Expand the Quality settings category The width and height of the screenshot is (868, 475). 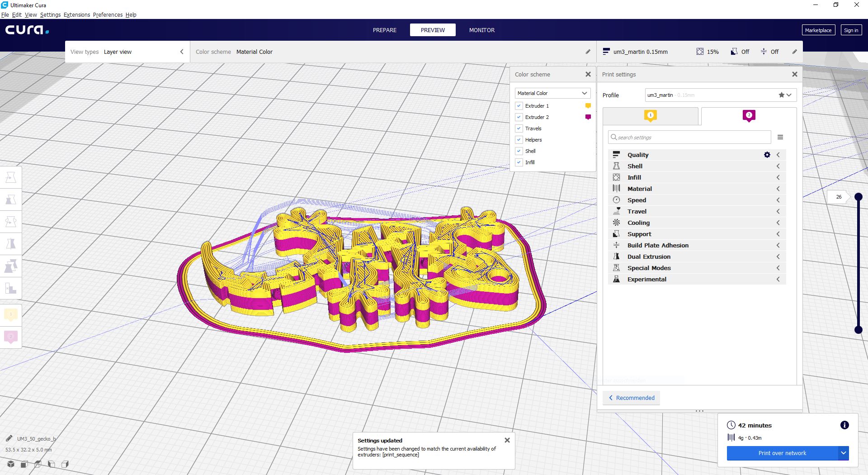point(697,155)
